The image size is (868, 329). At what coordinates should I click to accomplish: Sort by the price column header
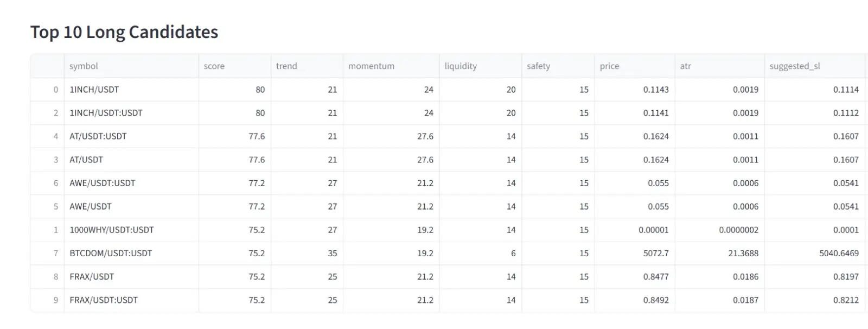(635, 66)
